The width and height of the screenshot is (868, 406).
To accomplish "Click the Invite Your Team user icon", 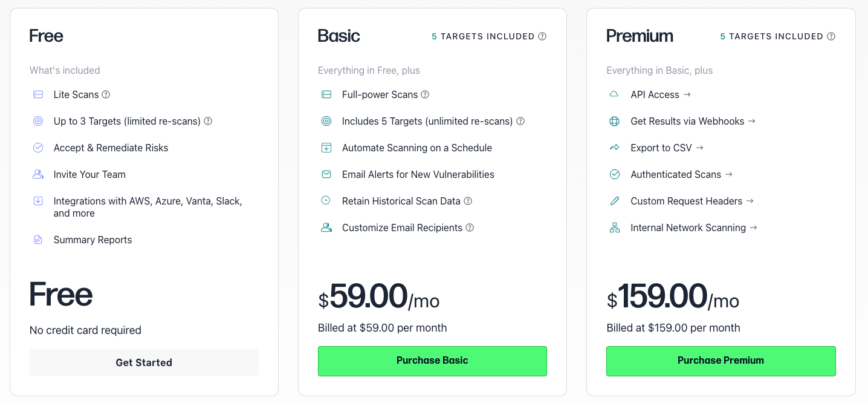I will coord(38,174).
